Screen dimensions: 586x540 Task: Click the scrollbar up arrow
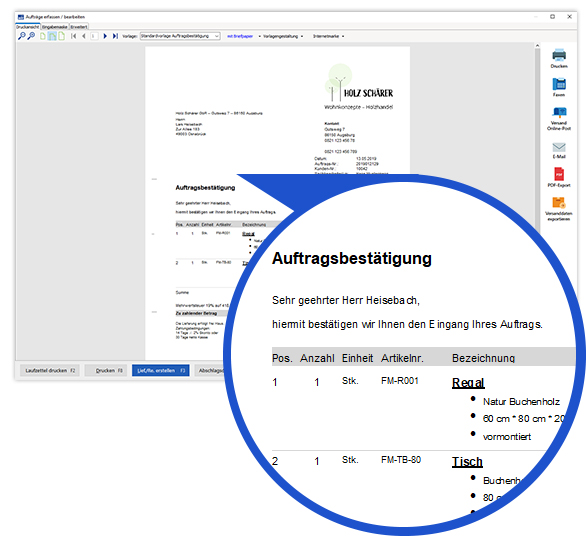pos(537,46)
